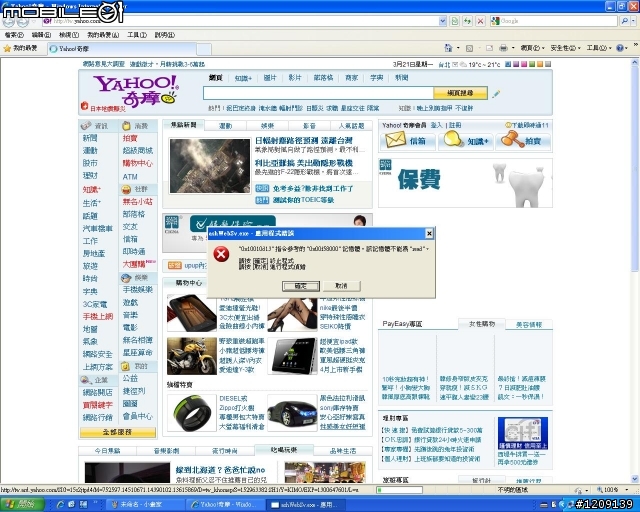Click the IE refresh page icon
This screenshot has height=512, width=640.
pos(467,21)
